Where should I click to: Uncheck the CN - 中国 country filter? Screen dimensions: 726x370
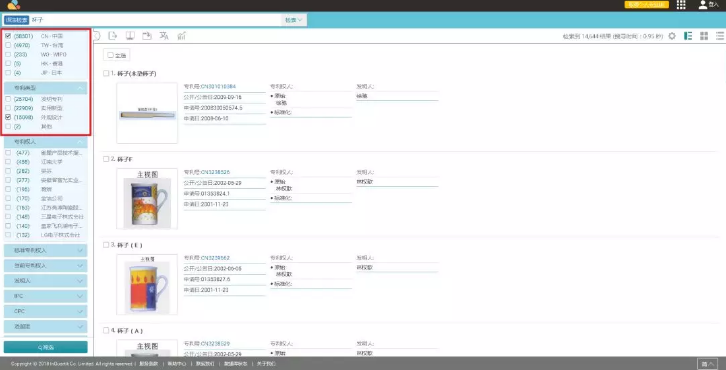point(8,36)
